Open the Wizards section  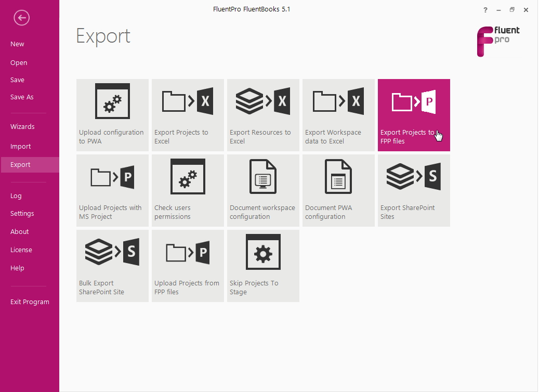coord(22,126)
